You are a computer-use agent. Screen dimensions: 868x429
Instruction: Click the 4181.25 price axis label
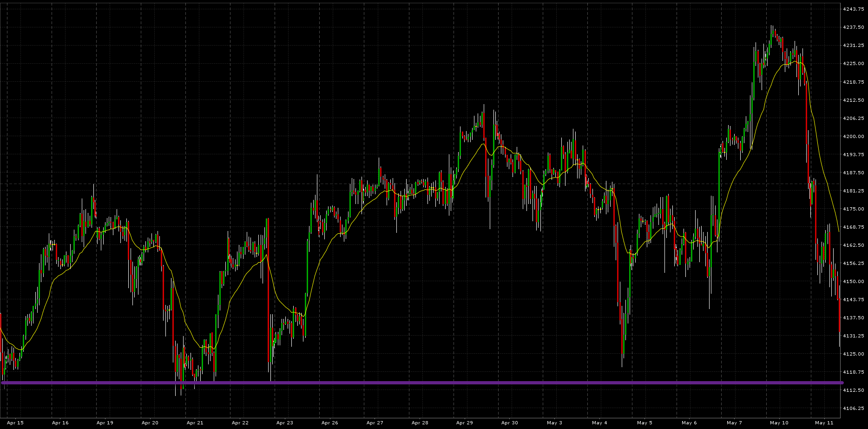pos(853,191)
